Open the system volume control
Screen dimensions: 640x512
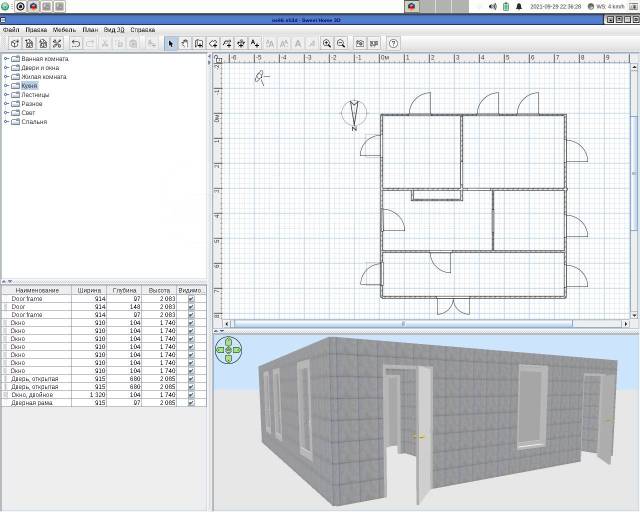pos(493,7)
